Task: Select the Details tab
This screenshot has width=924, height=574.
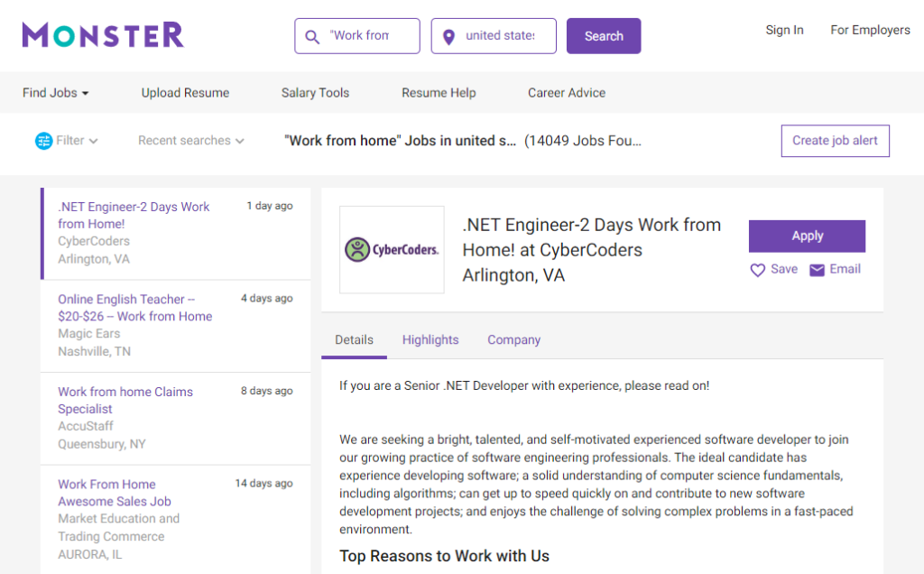Action: (x=354, y=340)
